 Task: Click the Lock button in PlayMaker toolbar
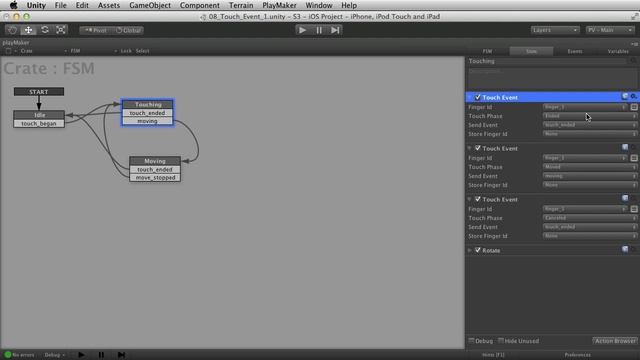[x=126, y=51]
